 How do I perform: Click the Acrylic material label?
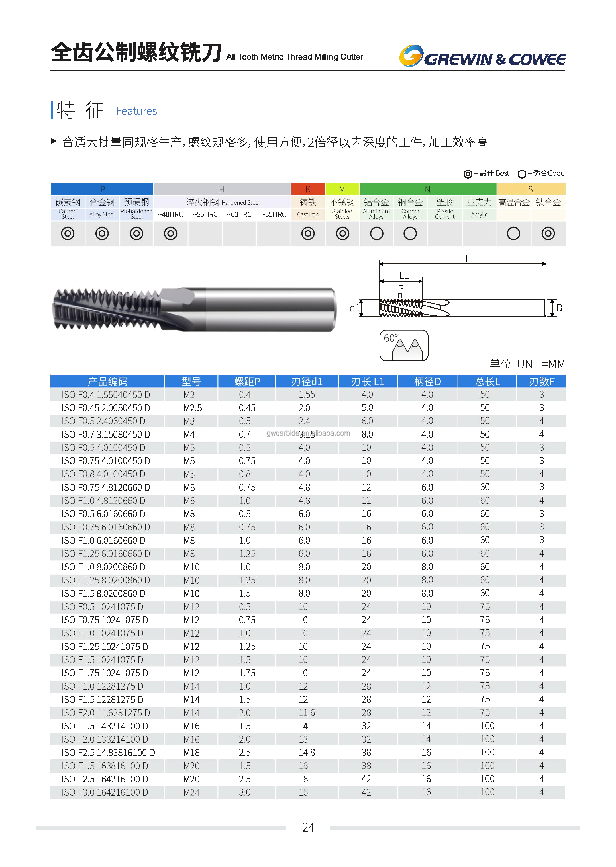[479, 214]
